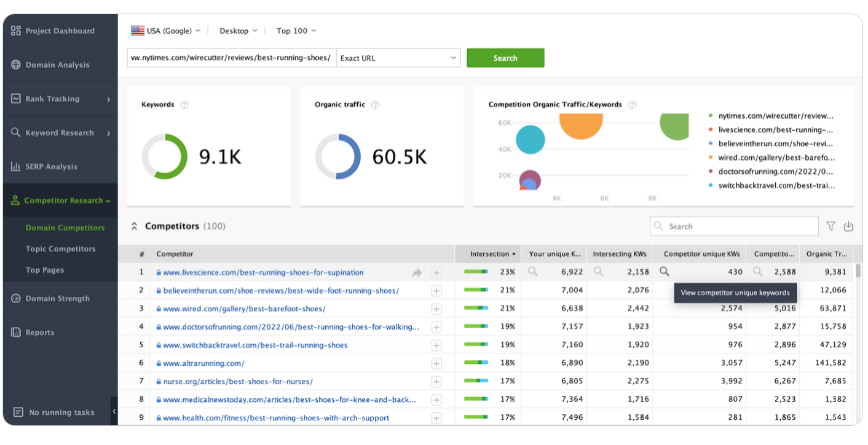Click the plus icon in believeintherun row
Viewport: 868px width, 445px height.
pyautogui.click(x=436, y=291)
